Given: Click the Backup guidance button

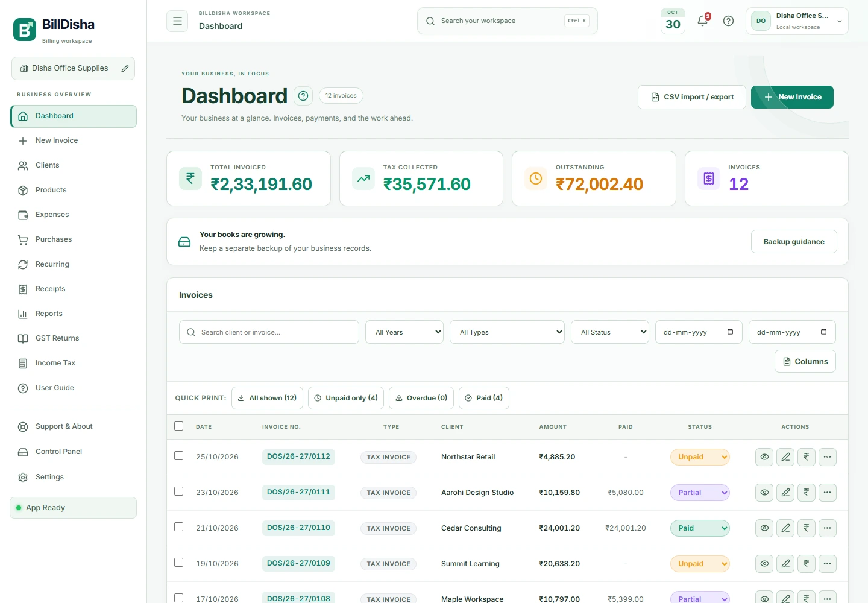Looking at the screenshot, I should click(794, 241).
